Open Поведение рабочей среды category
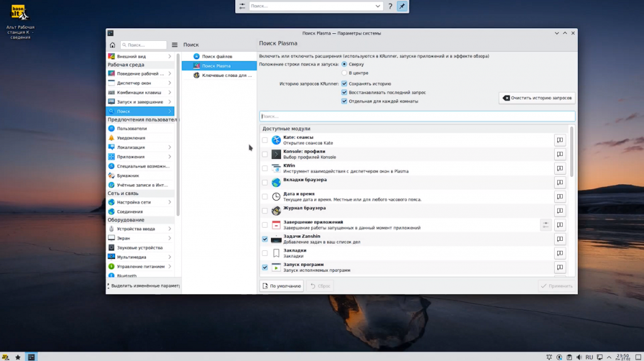Screen dimensions: 644x361 click(x=140, y=74)
